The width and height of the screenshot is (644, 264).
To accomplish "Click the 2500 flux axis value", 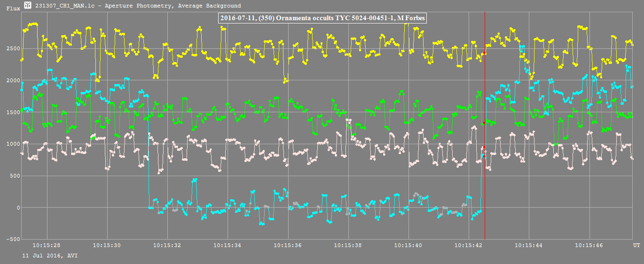I will click(12, 48).
